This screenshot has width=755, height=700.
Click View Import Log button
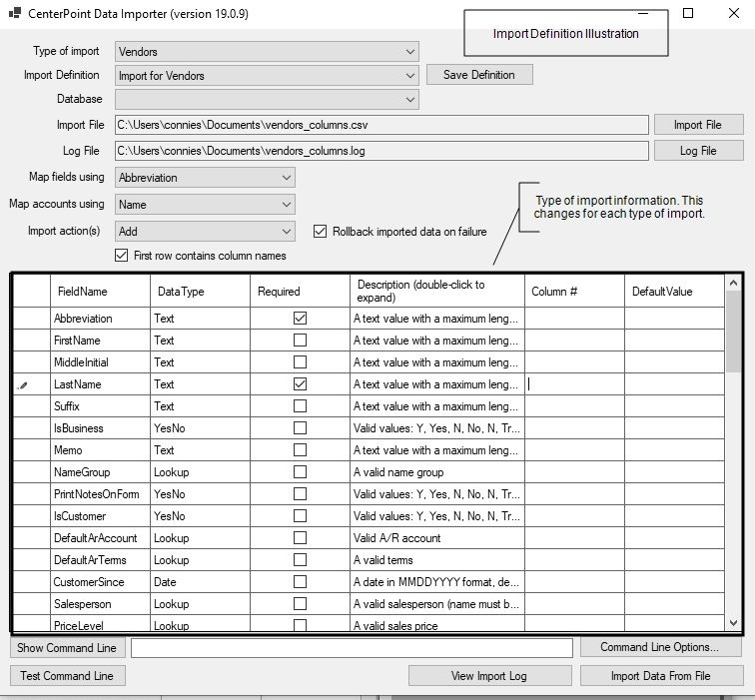[490, 676]
